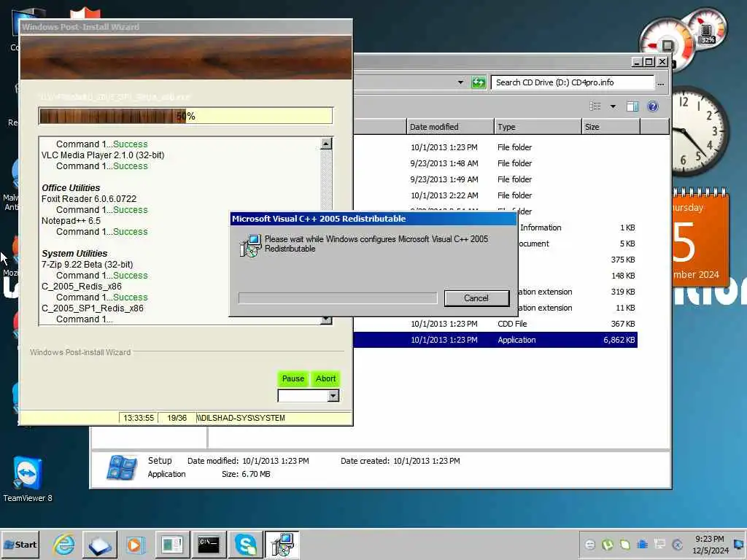Select the File folder row dated 10/1/2013 2:22 AM

(x=495, y=195)
